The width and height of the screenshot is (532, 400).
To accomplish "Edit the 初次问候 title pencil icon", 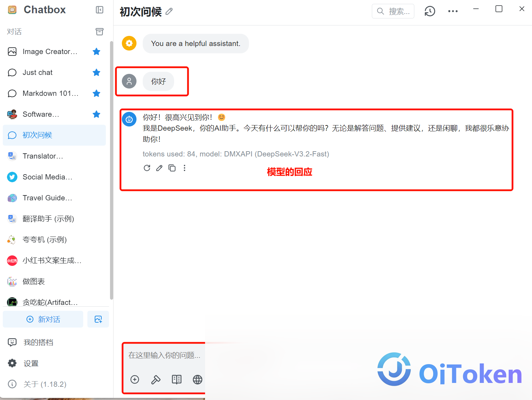I will (169, 11).
